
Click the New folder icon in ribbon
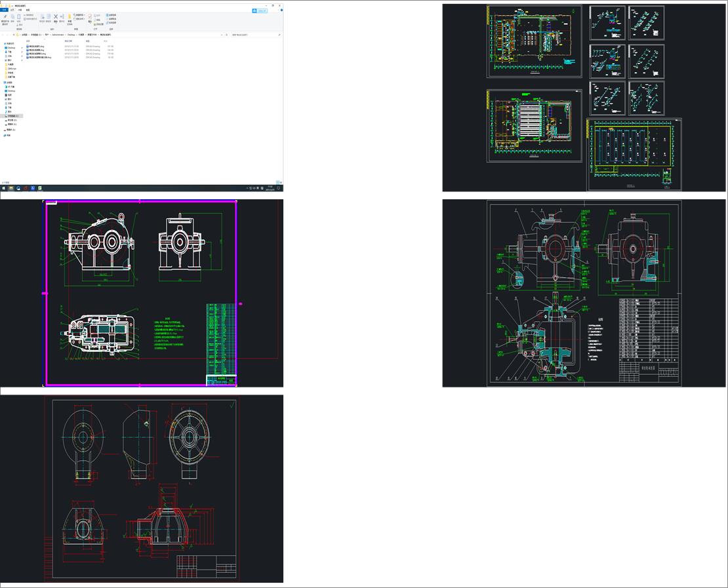click(70, 18)
